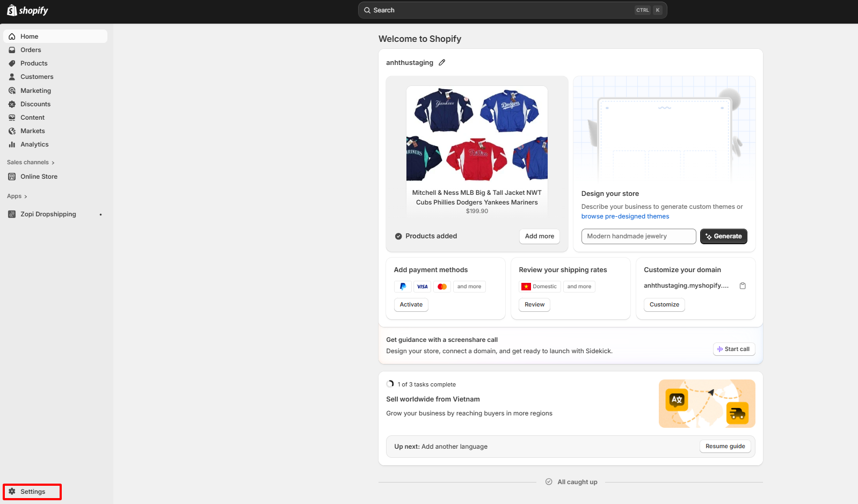Follow the browse pre-designed themes link
Image resolution: width=858 pixels, height=504 pixels.
coord(625,216)
